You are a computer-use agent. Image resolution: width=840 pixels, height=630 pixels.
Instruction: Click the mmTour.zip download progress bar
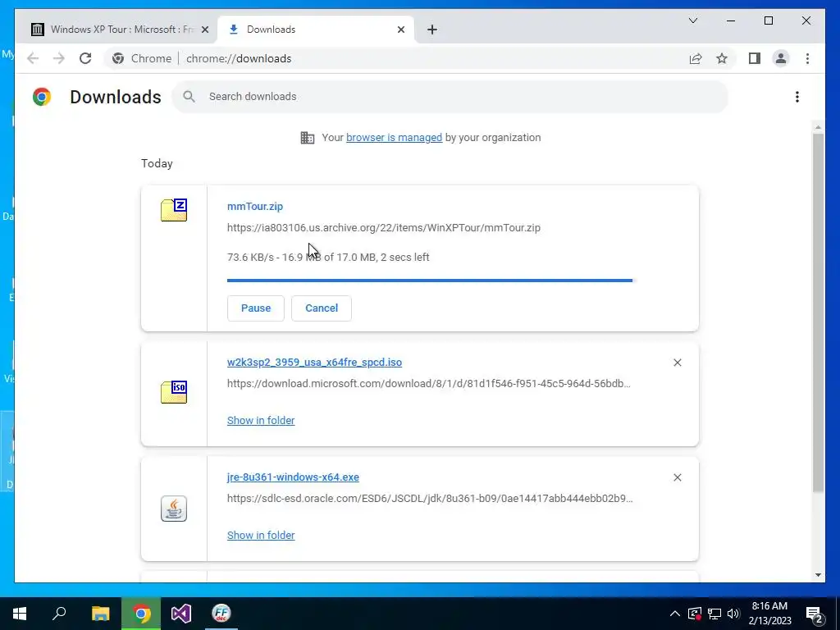(430, 281)
